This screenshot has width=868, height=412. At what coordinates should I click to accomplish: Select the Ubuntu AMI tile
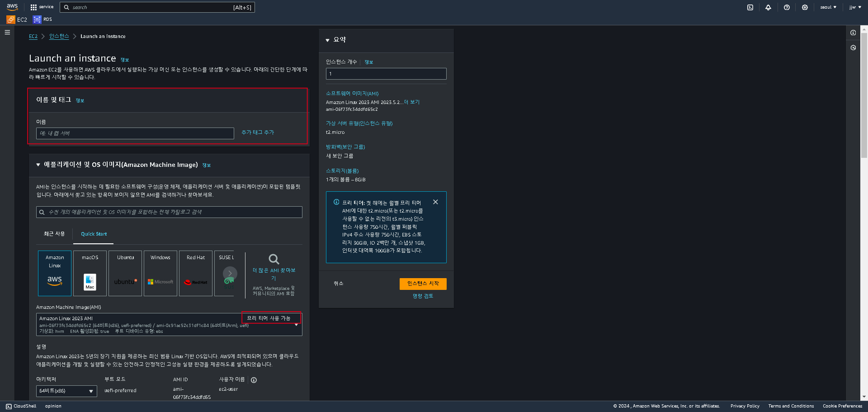pyautogui.click(x=125, y=273)
